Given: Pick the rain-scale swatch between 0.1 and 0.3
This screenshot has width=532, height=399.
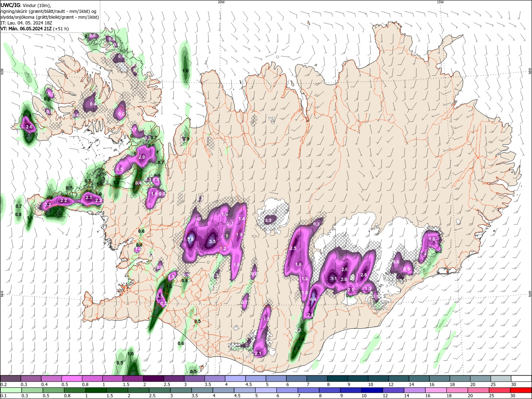Looking at the screenshot, I should pos(11,390).
